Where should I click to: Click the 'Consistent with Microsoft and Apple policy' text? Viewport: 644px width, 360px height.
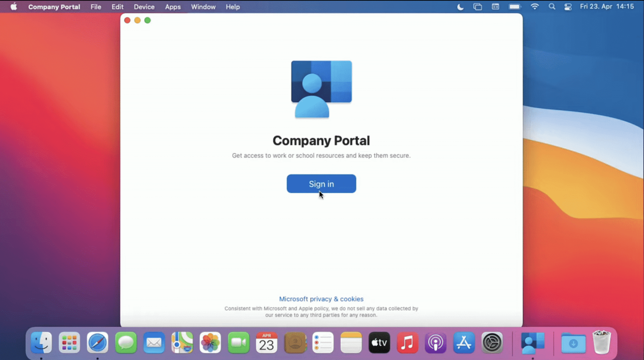pos(321,312)
